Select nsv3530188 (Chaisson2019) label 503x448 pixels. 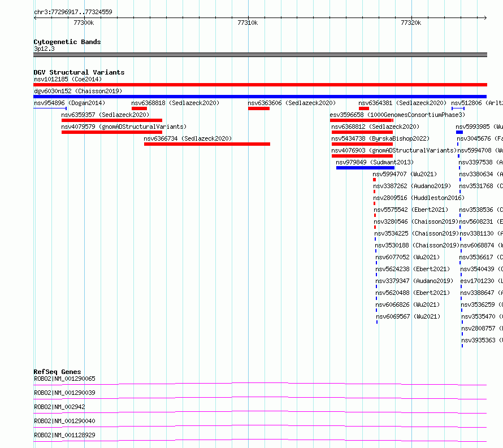(417, 245)
